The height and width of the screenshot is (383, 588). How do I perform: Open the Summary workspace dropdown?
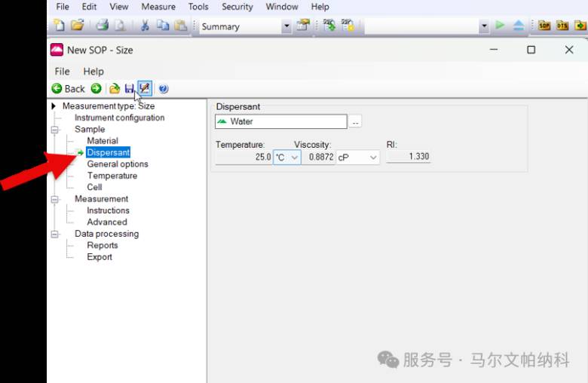pyautogui.click(x=286, y=26)
